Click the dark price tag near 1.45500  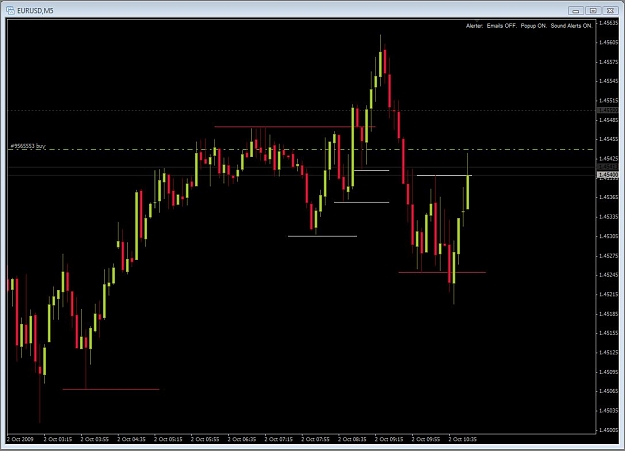pos(608,110)
